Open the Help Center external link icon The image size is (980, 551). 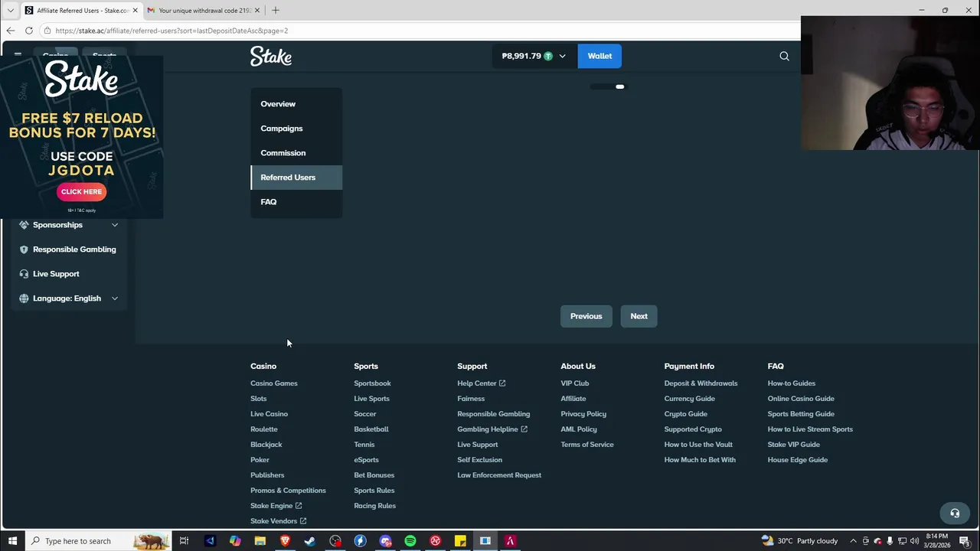click(x=502, y=383)
